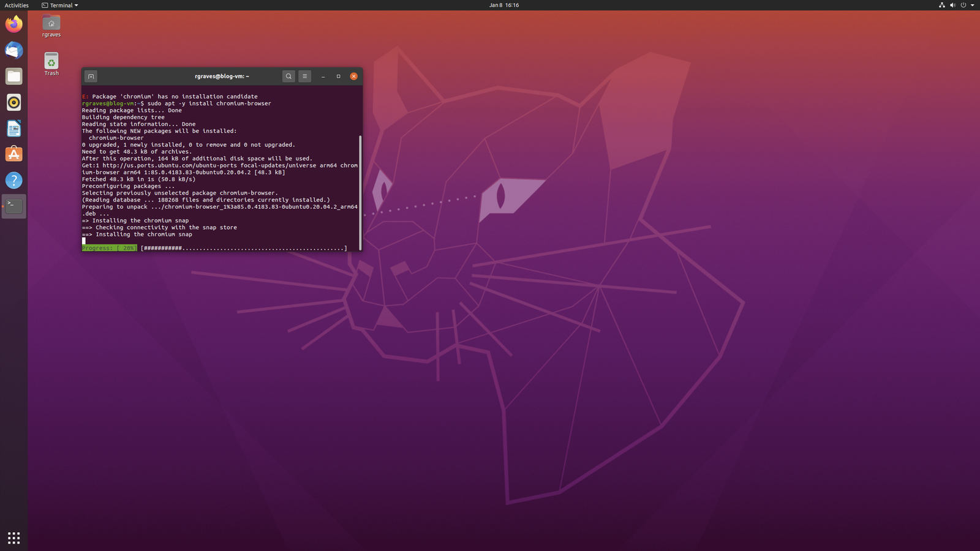Screen dimensions: 980x551
Task: Open Thunderbird Mail from the dock
Action: pos(13,50)
